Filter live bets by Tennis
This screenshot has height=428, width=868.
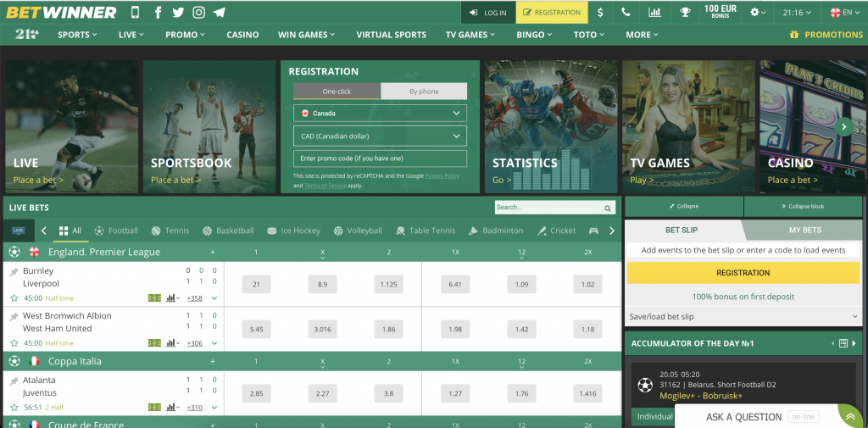[x=170, y=231]
